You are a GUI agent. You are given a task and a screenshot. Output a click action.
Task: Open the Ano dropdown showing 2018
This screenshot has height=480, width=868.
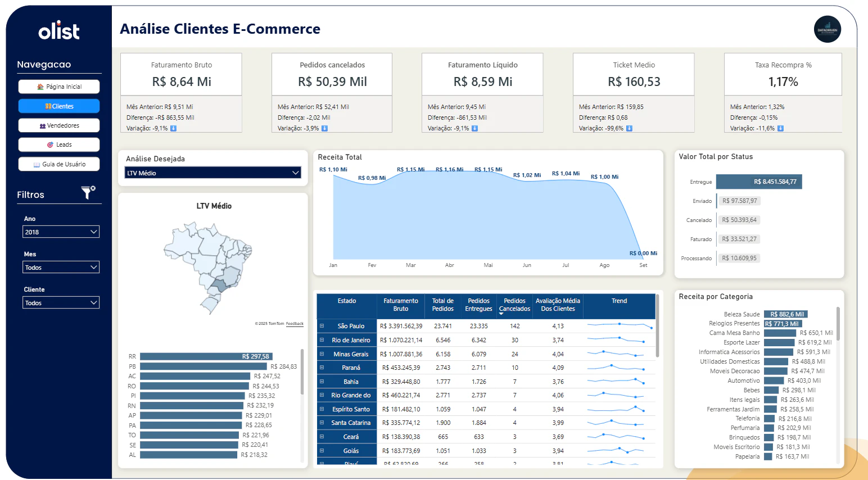(x=61, y=232)
